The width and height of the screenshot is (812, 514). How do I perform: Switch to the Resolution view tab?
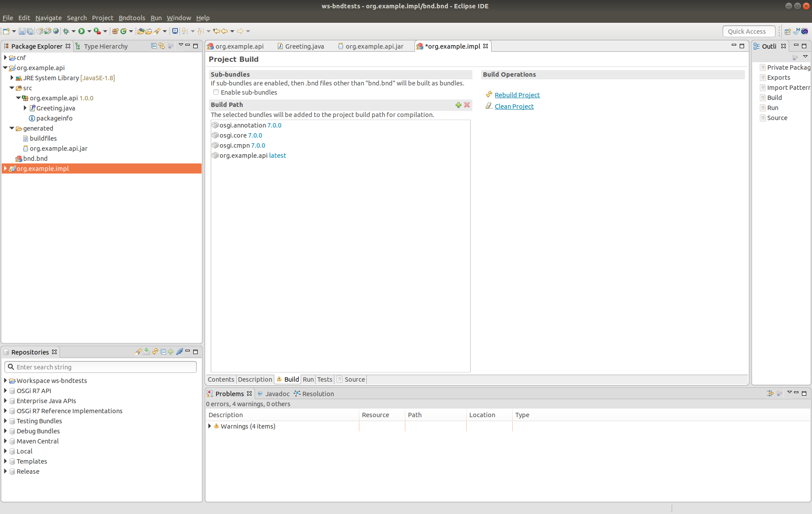314,393
